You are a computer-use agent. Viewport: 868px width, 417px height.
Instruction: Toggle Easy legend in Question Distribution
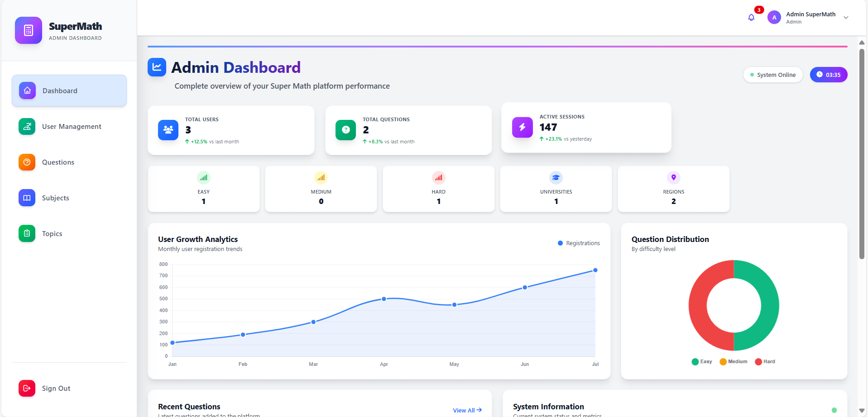point(701,361)
